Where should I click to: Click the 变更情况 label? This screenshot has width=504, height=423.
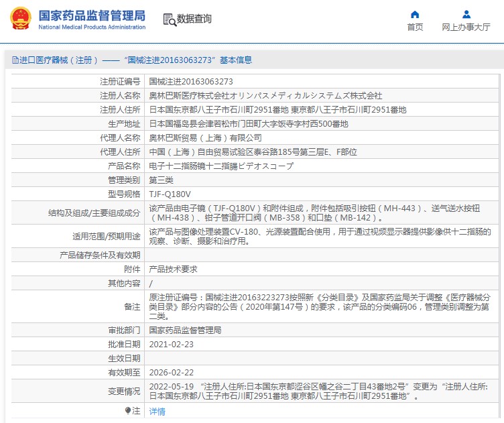tap(124, 391)
